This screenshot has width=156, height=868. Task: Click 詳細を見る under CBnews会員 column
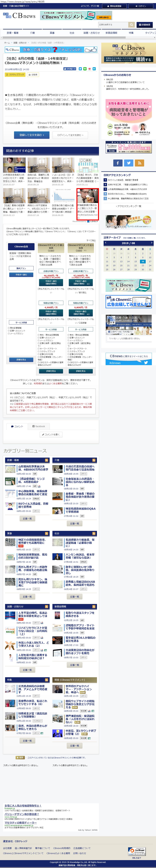pos(21,360)
